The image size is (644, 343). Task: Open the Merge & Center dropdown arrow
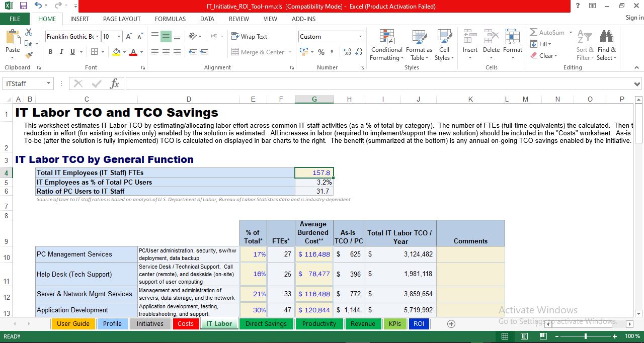pos(289,52)
